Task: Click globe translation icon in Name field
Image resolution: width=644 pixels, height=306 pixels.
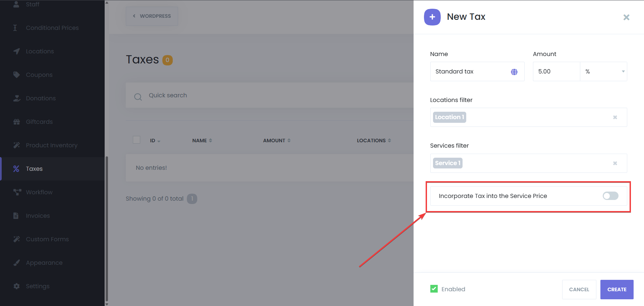Action: tap(514, 72)
